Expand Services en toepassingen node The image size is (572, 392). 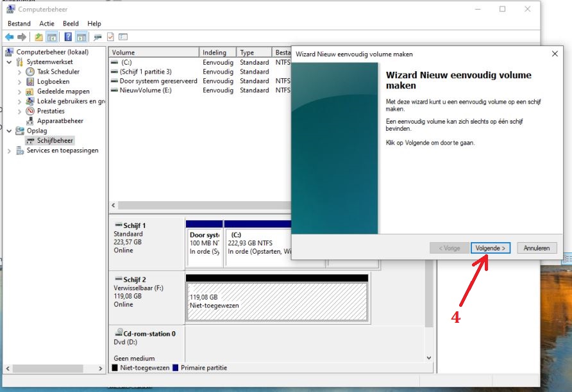pos(9,151)
